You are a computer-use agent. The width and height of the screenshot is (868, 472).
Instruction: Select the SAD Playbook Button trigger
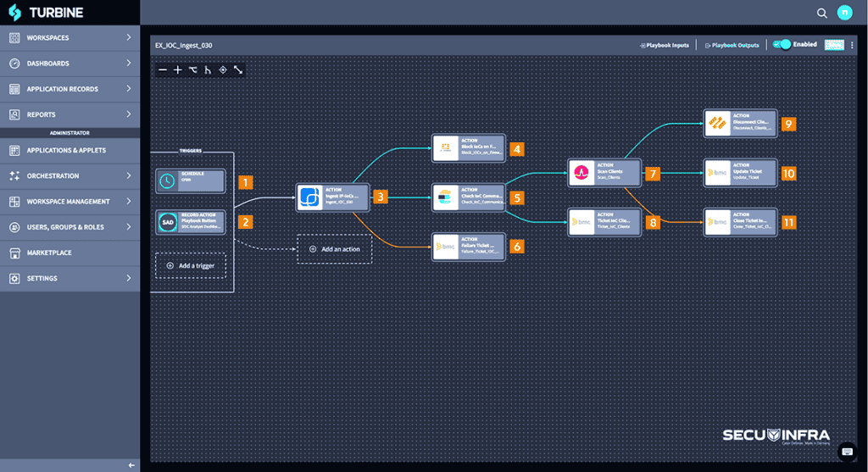pyautogui.click(x=191, y=222)
